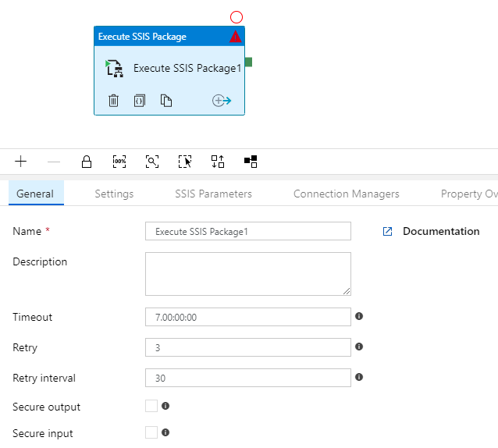Viewport: 498px width, 448px height.
Task: Reset zoom to 100%
Action: pyautogui.click(x=119, y=162)
